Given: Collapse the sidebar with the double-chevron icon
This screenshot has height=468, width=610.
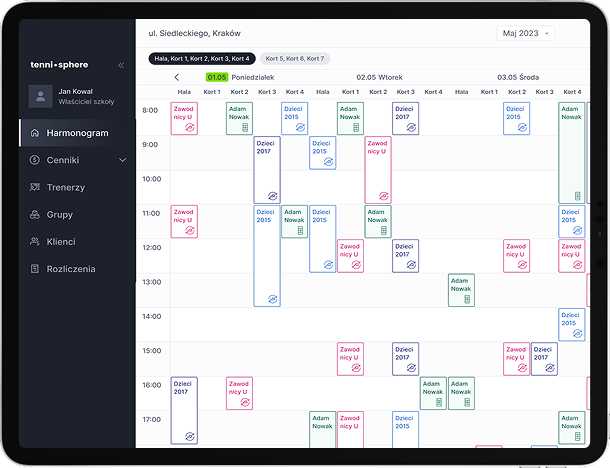Looking at the screenshot, I should pyautogui.click(x=121, y=65).
